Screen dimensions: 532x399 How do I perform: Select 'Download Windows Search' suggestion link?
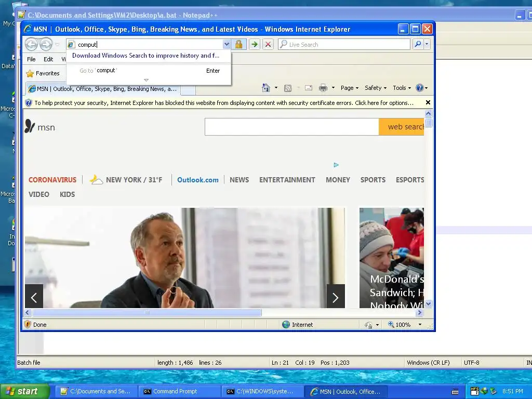pos(145,56)
